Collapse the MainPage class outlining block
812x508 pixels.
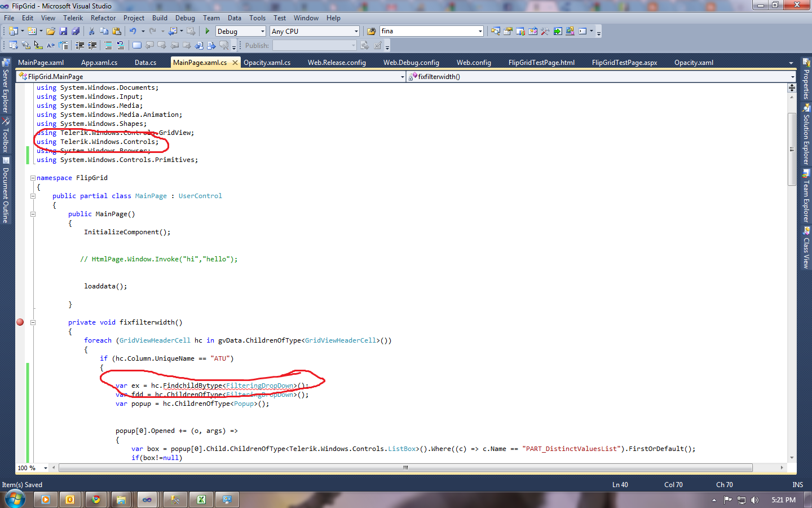click(x=33, y=196)
